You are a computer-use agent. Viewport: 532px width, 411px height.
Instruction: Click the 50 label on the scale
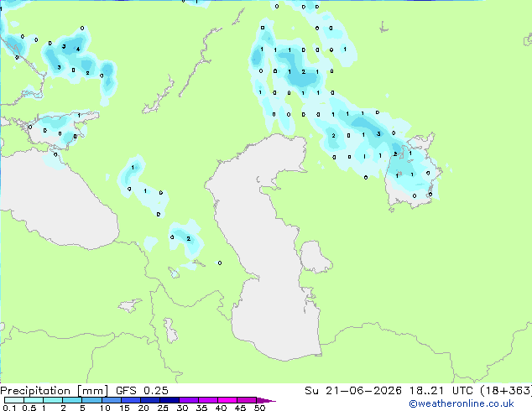259,408
